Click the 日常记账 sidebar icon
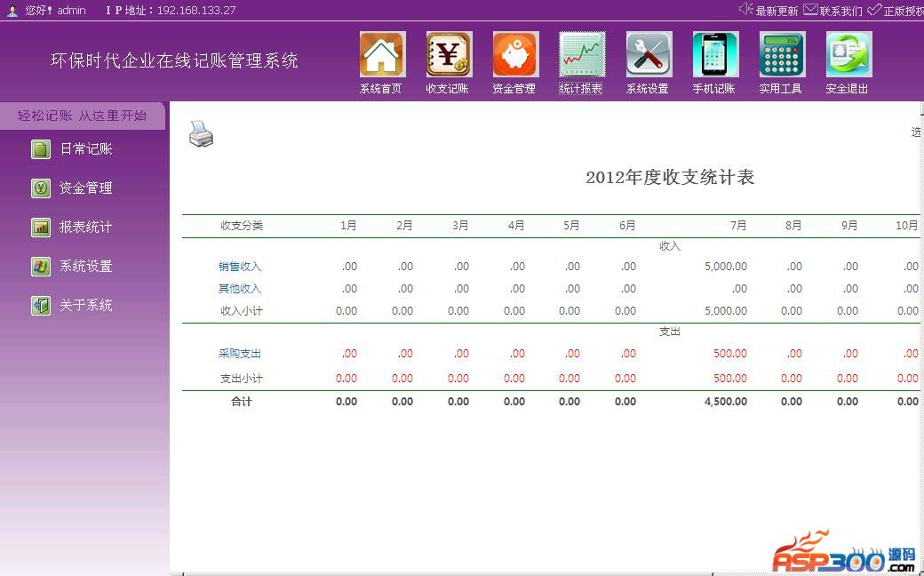The height and width of the screenshot is (576, 924). coord(41,149)
